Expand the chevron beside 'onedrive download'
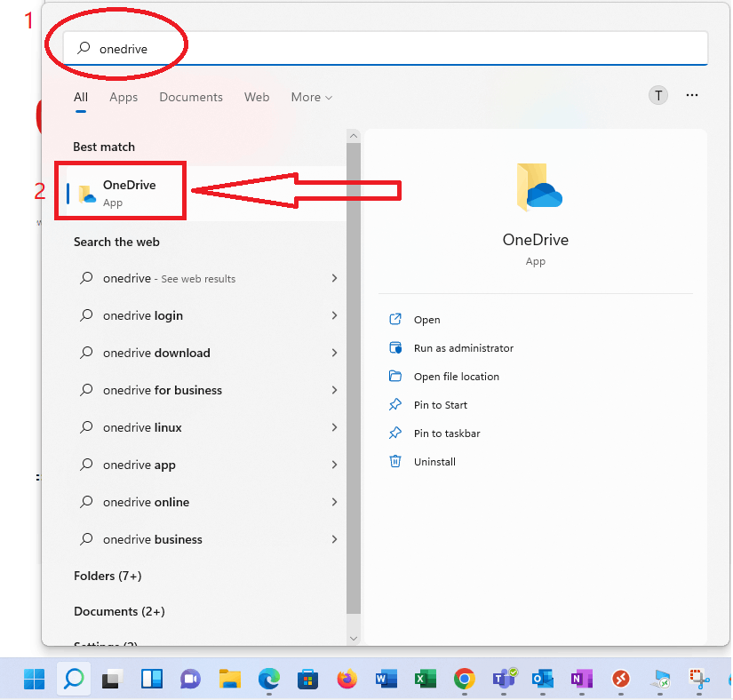Screen dimensions: 733x700 334,353
